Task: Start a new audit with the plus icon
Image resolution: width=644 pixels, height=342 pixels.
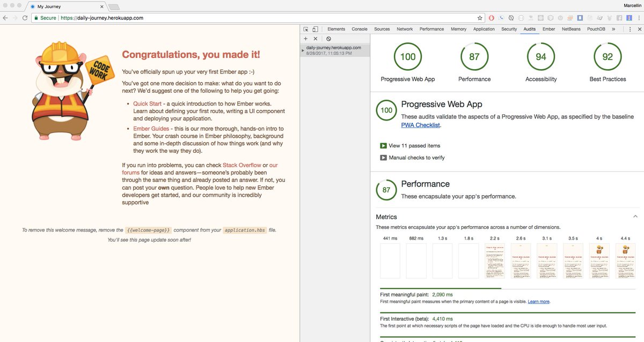Action: (306, 39)
